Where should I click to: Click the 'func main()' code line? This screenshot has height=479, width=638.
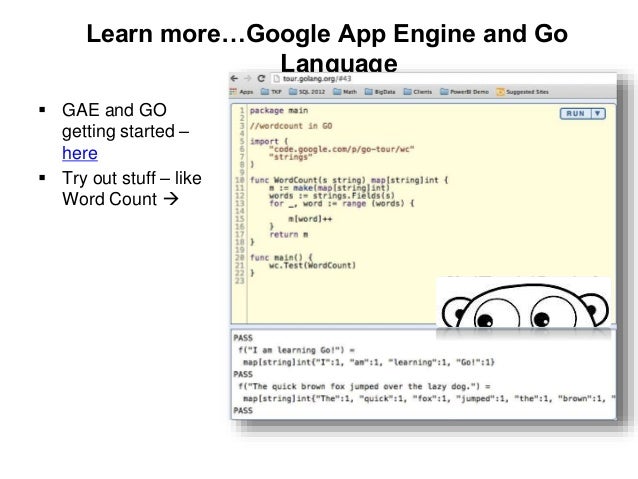coord(281,258)
